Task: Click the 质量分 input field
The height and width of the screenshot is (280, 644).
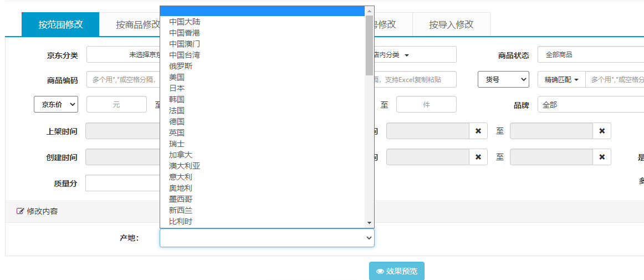Action: tap(123, 183)
